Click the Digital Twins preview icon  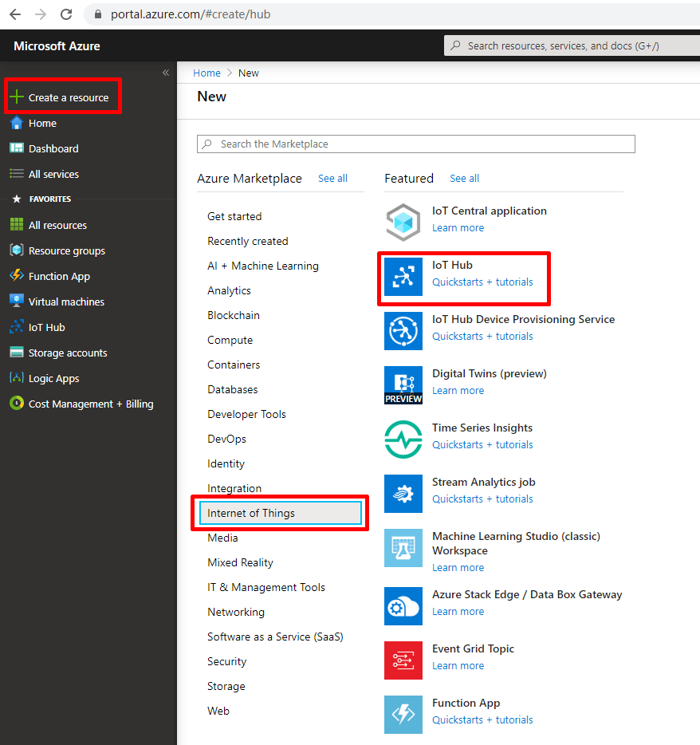tap(403, 384)
